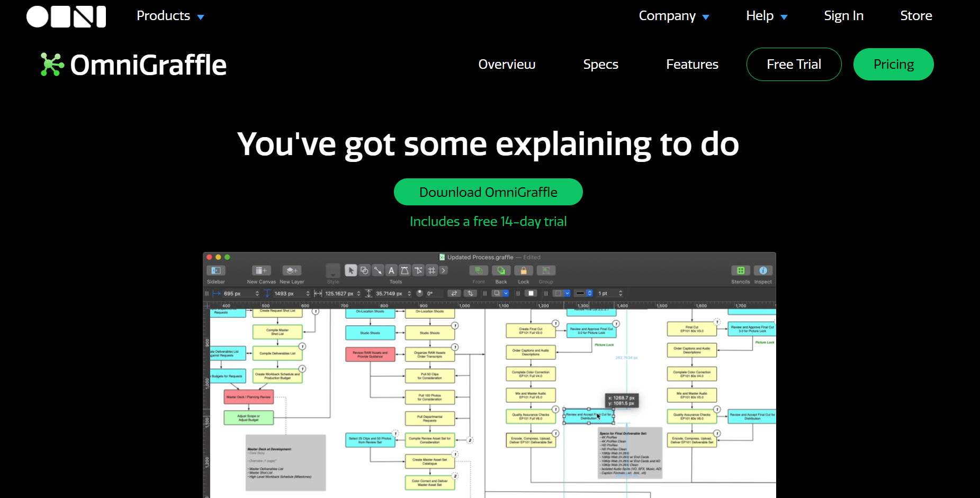Toggle the horizontal flip button
This screenshot has width=980, height=498.
pyautogui.click(x=454, y=293)
